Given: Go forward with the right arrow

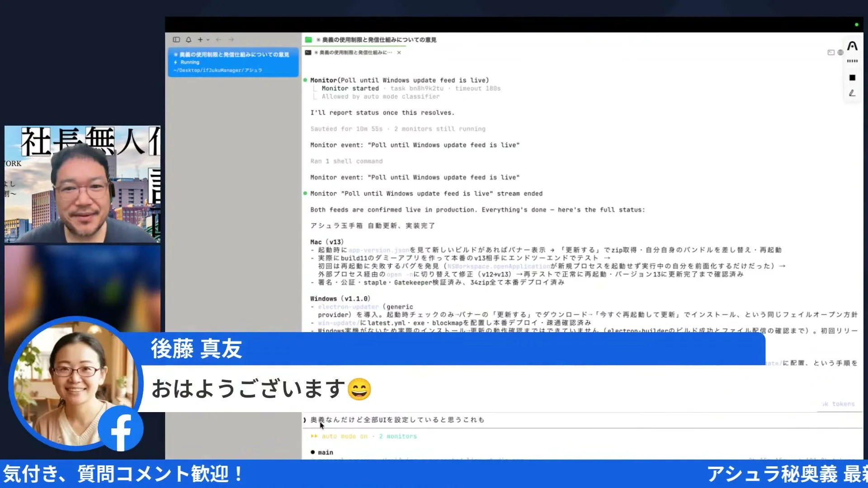Looking at the screenshot, I should [231, 40].
